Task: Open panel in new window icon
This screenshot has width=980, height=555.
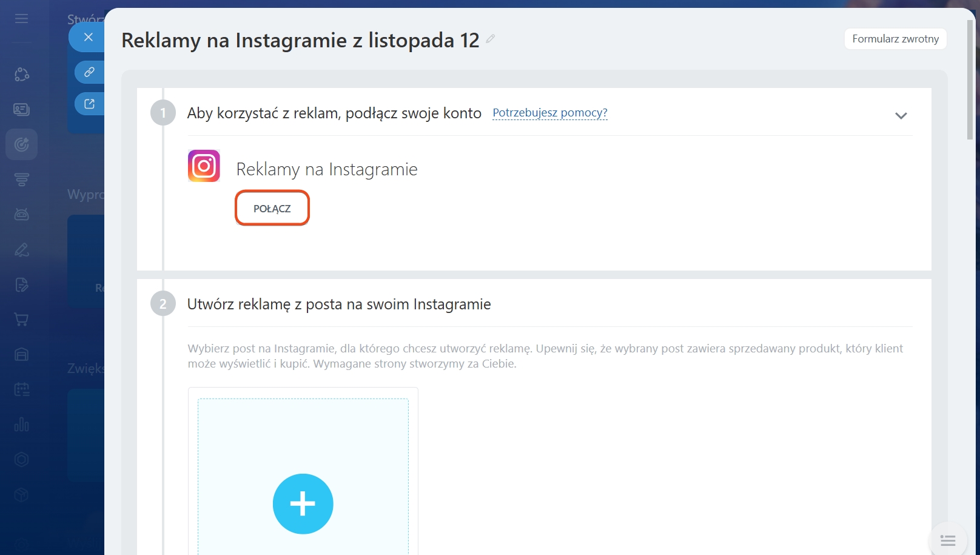Action: coord(89,104)
